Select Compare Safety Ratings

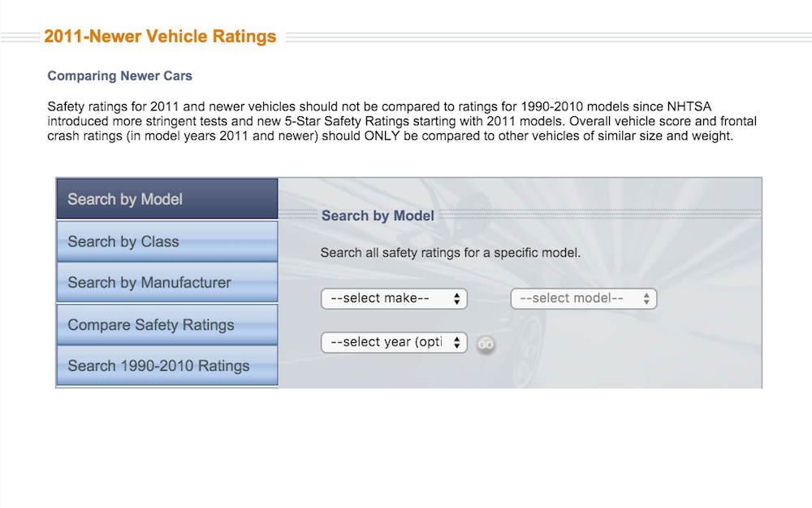click(166, 324)
